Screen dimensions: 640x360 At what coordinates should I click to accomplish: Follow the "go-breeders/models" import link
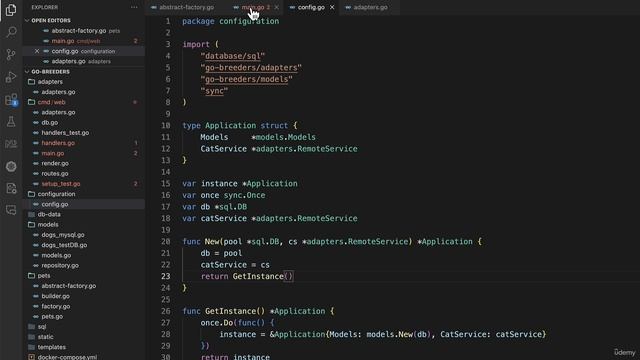[247, 79]
